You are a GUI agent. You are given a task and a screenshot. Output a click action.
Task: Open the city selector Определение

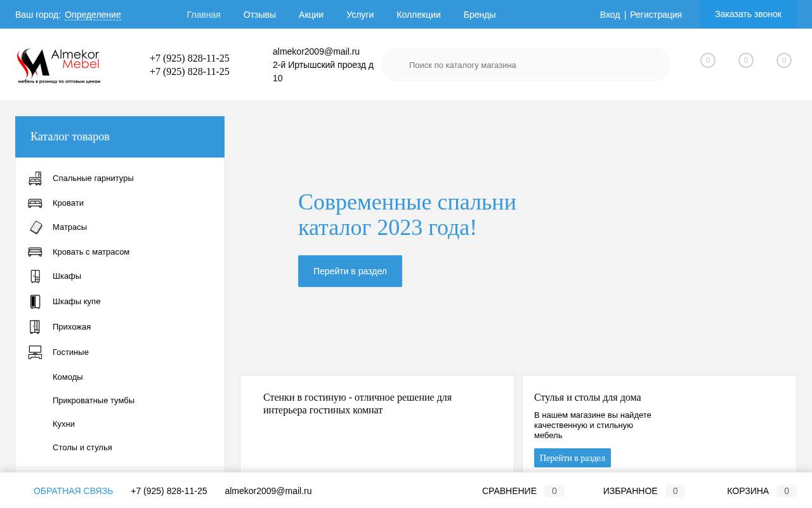(93, 15)
